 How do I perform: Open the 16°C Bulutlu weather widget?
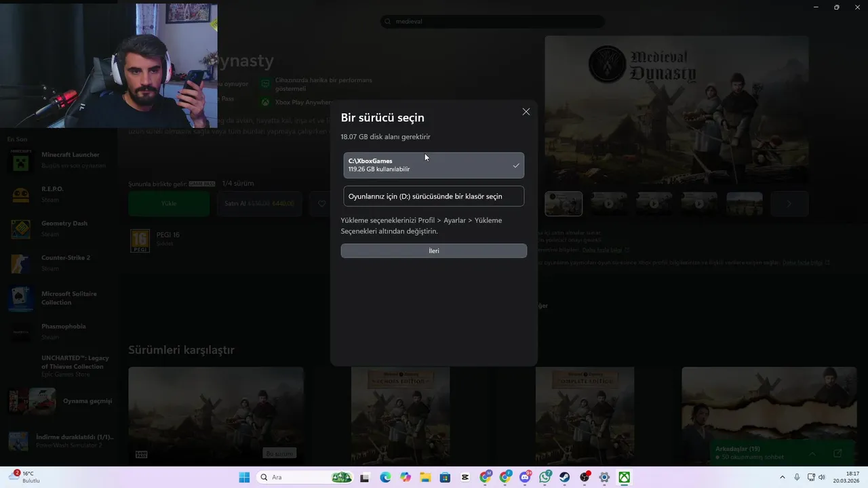24,477
